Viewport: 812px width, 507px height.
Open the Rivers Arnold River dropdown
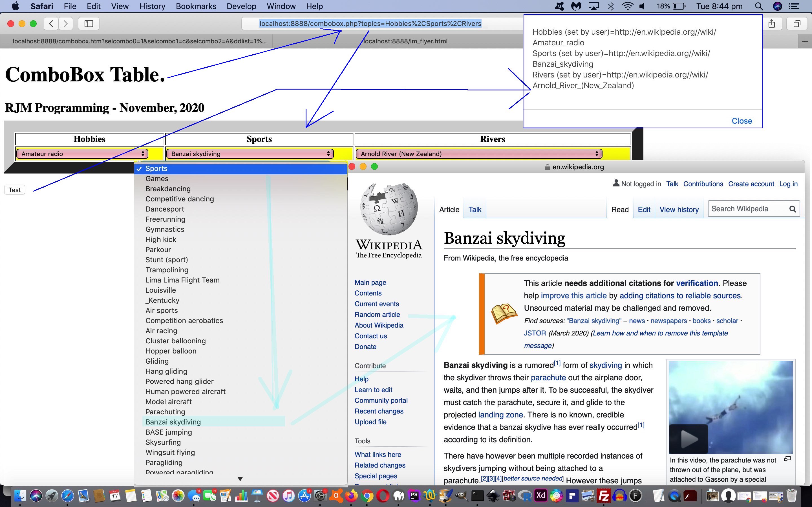point(478,154)
